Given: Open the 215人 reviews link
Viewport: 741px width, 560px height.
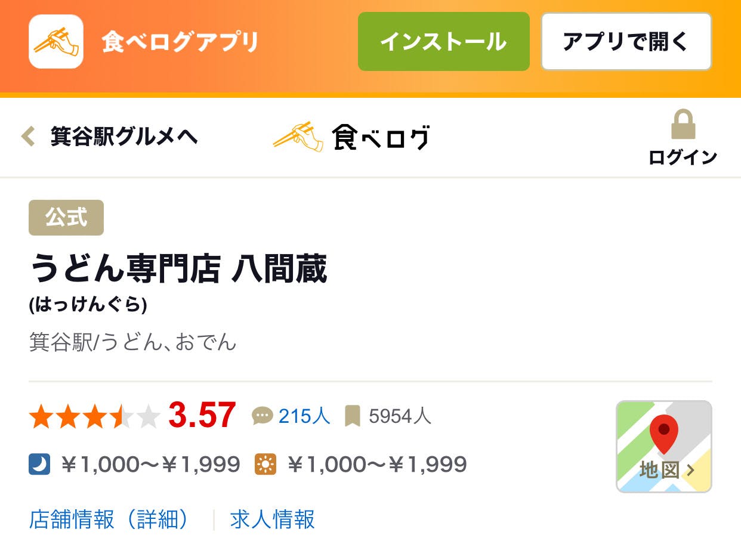Looking at the screenshot, I should click(x=304, y=416).
